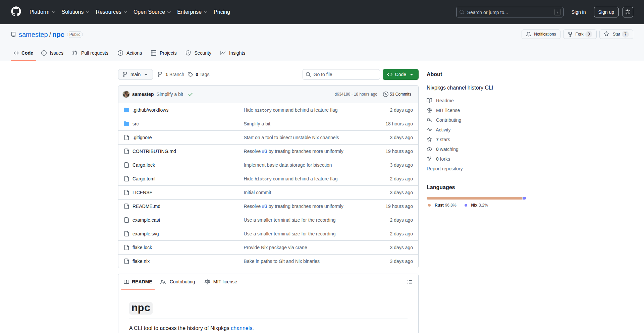Open the README outline list icon
This screenshot has height=333, width=644.
410,282
